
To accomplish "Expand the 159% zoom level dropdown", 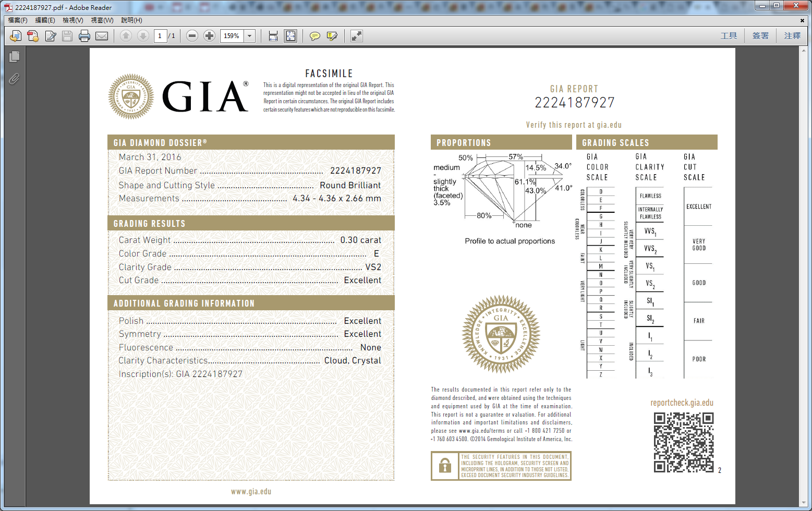I will pyautogui.click(x=250, y=36).
